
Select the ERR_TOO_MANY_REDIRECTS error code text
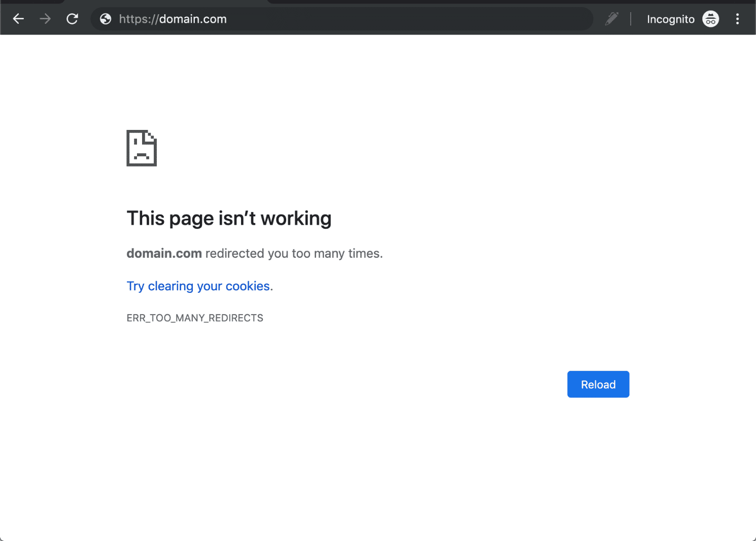[195, 318]
